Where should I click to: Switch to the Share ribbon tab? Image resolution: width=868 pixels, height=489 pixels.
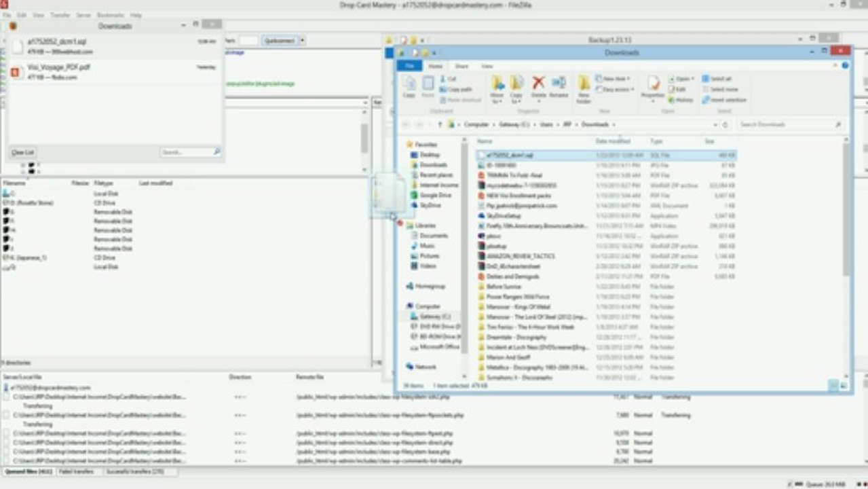(461, 66)
